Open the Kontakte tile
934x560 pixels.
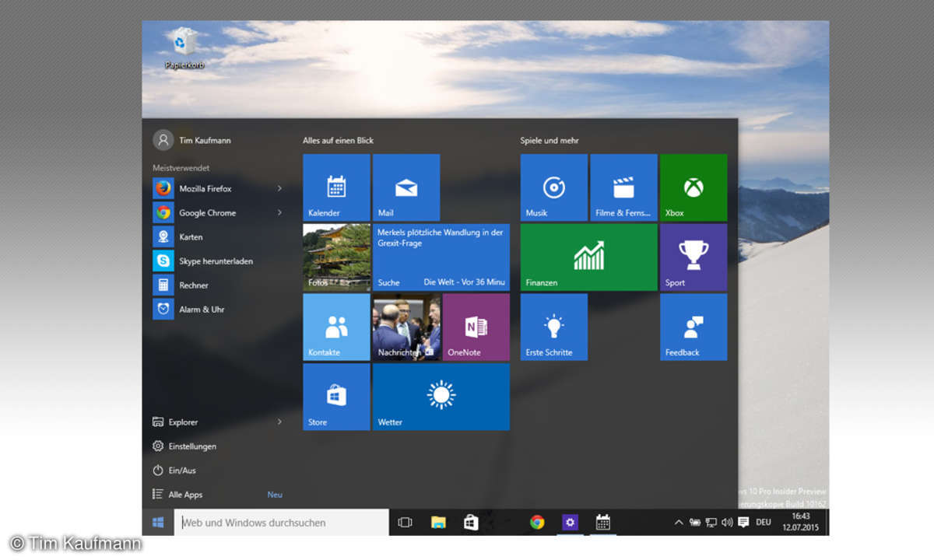[336, 327]
